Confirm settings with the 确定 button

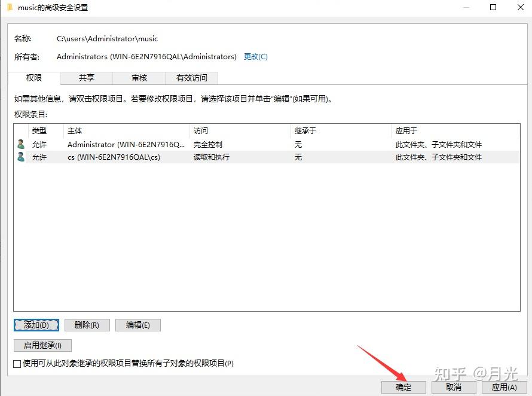(403, 387)
